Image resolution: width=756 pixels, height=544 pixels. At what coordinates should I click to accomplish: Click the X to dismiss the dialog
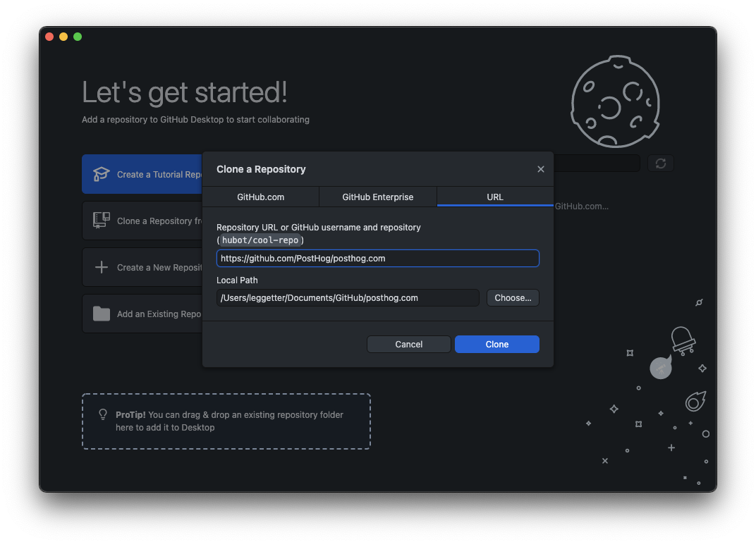tap(541, 169)
